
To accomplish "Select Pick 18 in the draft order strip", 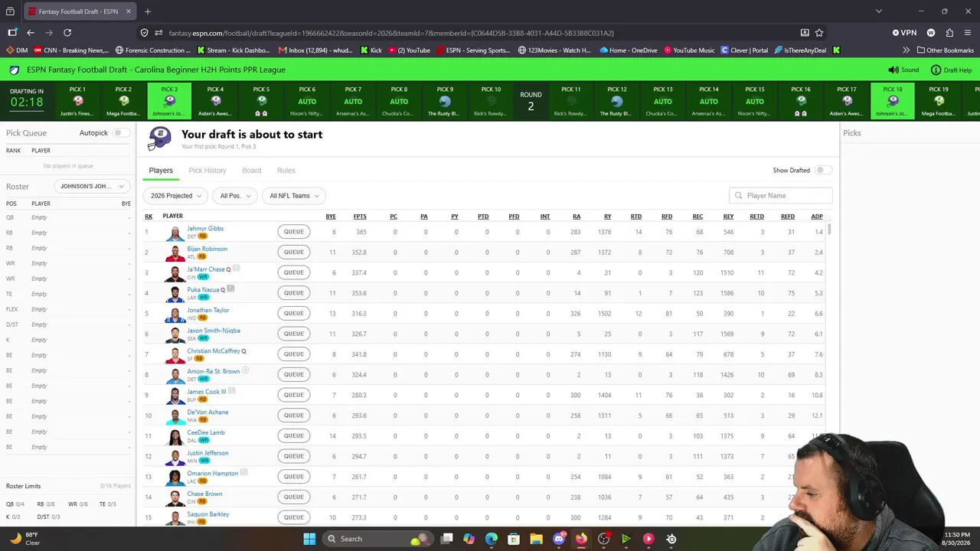I will point(893,101).
